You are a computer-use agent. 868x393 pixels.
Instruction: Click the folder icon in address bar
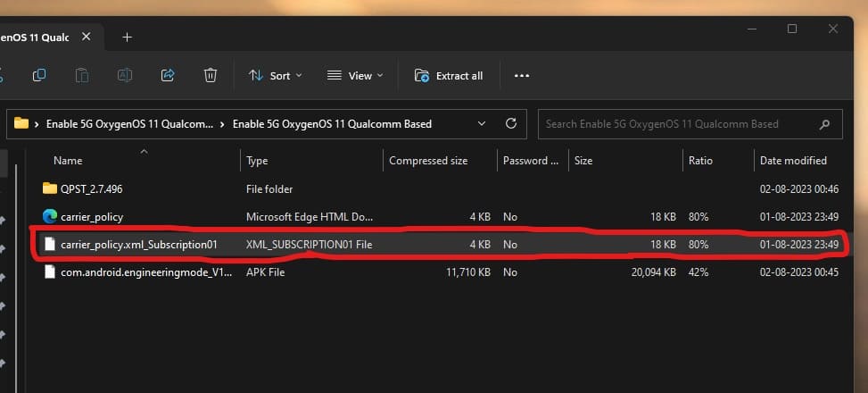pos(21,123)
